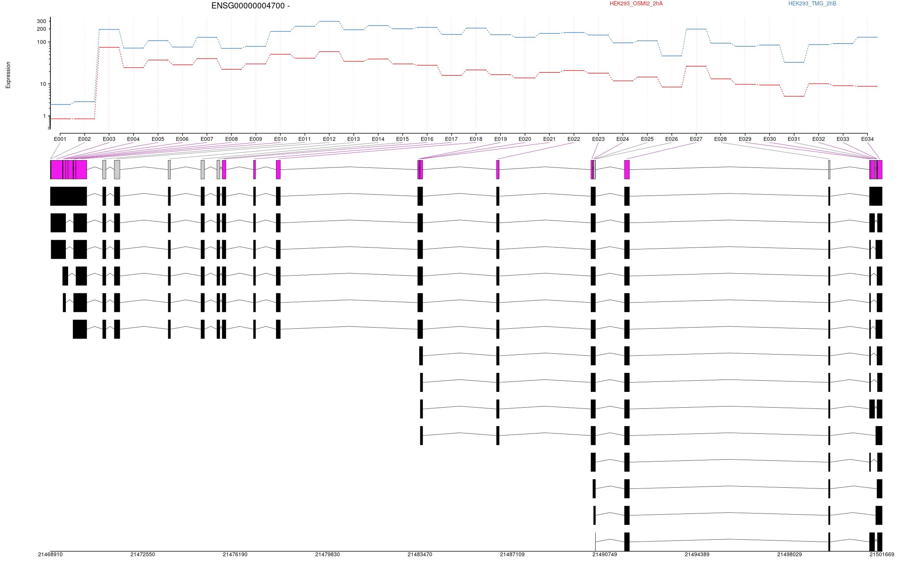Click exon bin label E006
This screenshot has width=924, height=562.
pos(182,139)
